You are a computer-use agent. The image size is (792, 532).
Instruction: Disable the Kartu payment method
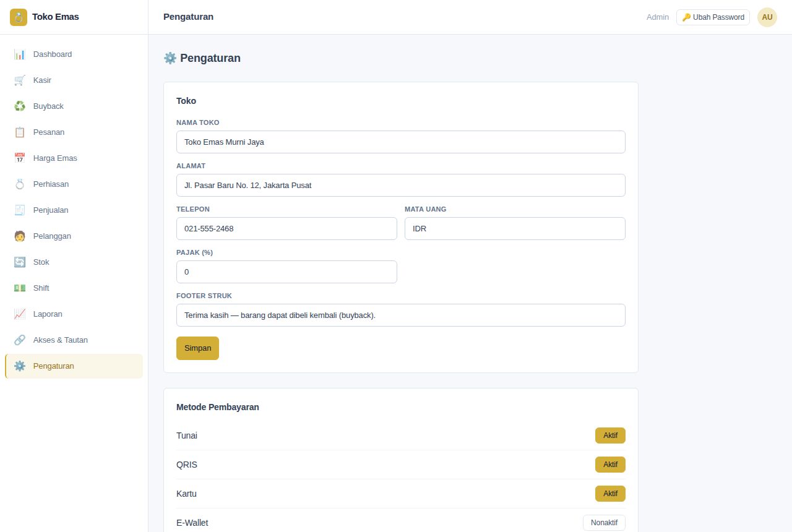pos(610,494)
